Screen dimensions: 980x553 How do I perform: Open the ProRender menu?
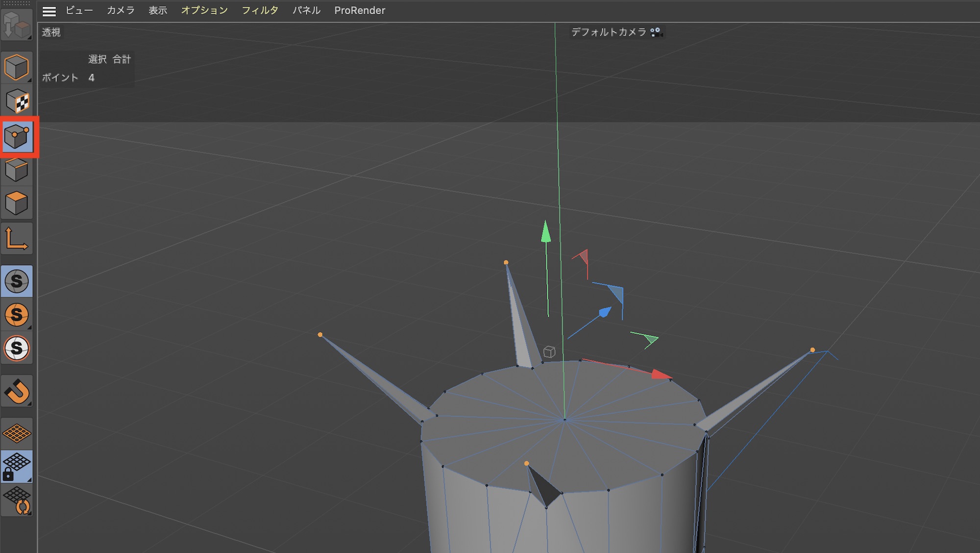360,10
